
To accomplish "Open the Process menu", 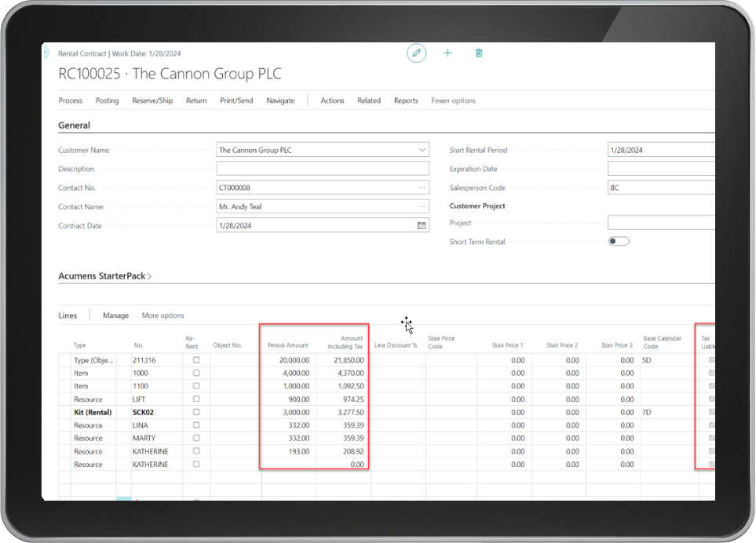I will [x=71, y=100].
